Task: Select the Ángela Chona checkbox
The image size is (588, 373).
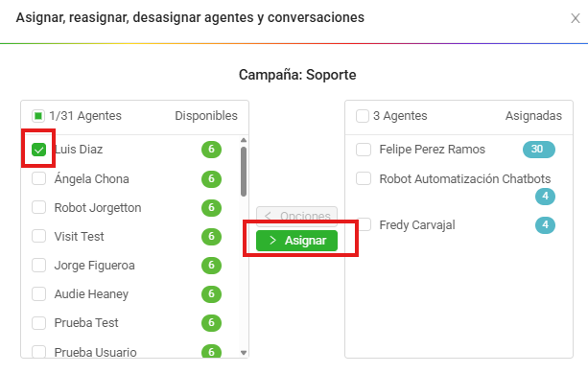Action: [x=38, y=178]
